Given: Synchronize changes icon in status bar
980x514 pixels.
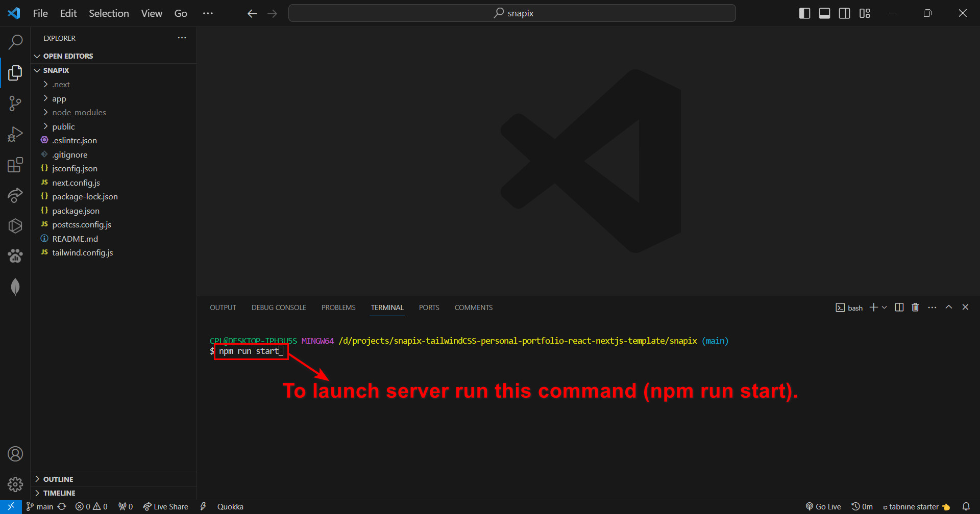Looking at the screenshot, I should point(62,506).
